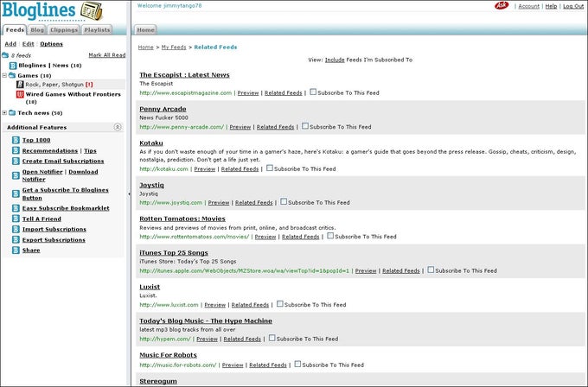Collapse the Additional Features panel
The height and width of the screenshot is (387, 588).
click(x=118, y=127)
